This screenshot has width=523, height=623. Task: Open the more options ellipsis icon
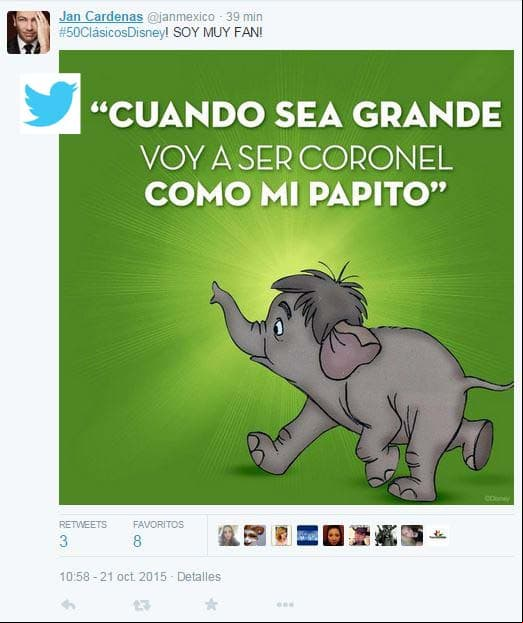tap(285, 605)
